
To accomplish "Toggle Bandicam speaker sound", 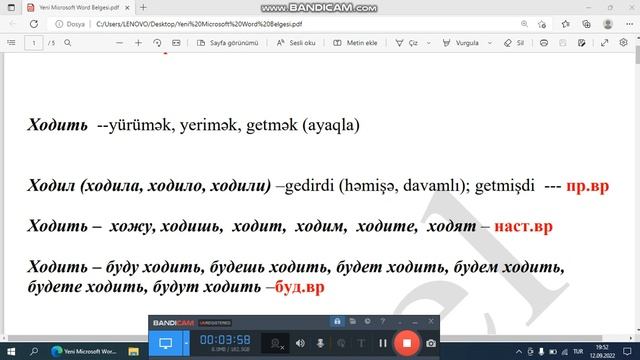I will 300,343.
